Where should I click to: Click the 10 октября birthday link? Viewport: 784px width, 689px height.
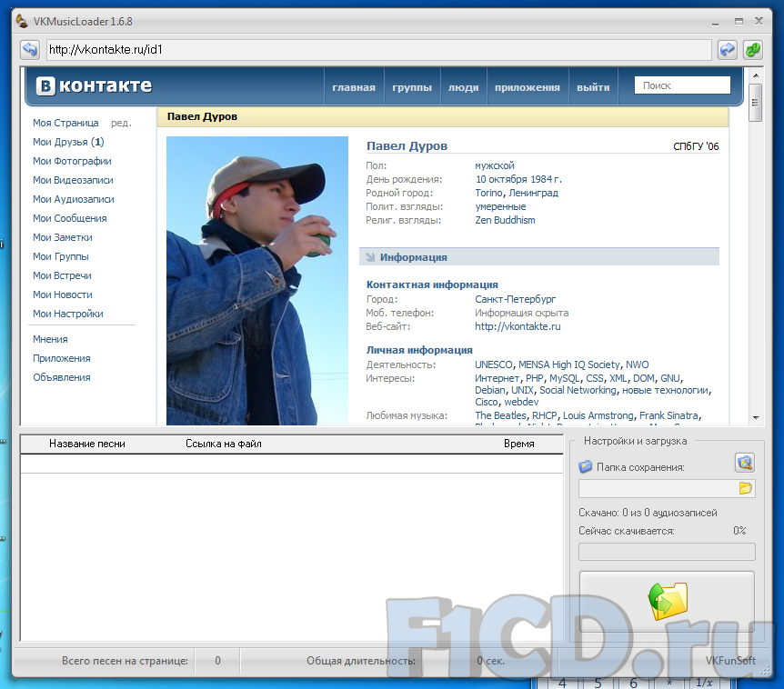[501, 179]
